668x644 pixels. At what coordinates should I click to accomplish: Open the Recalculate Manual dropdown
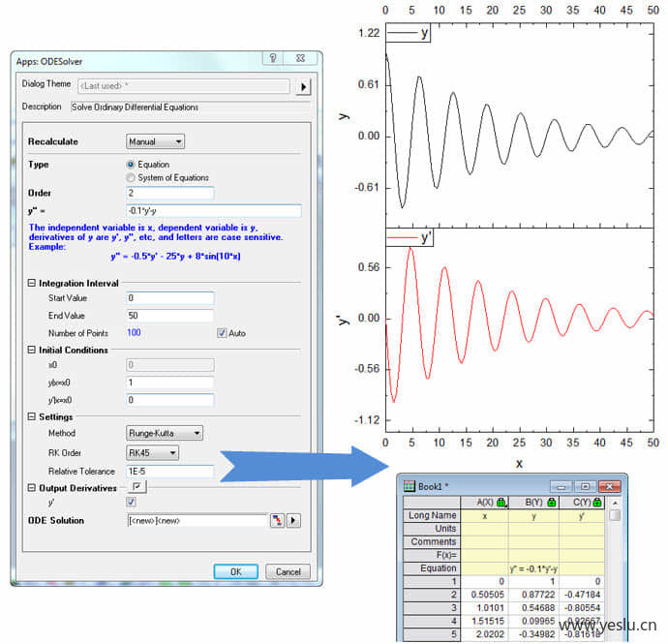155,141
